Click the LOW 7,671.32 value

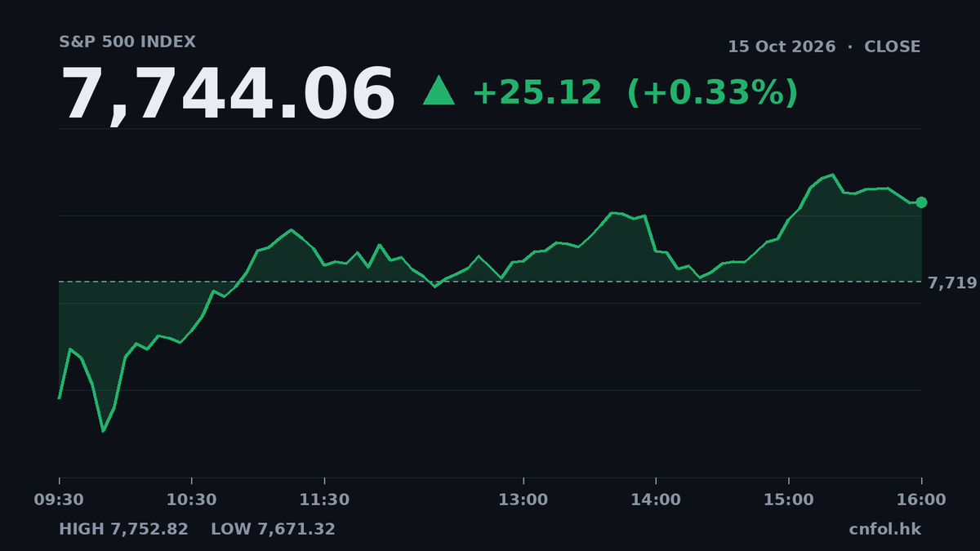pos(273,529)
